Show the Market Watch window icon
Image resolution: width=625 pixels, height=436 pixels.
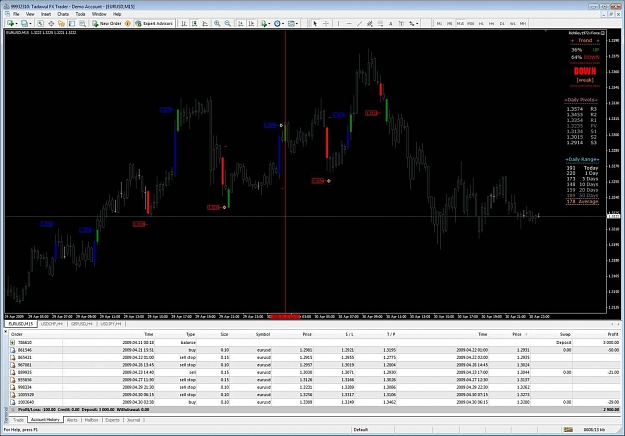[40, 24]
